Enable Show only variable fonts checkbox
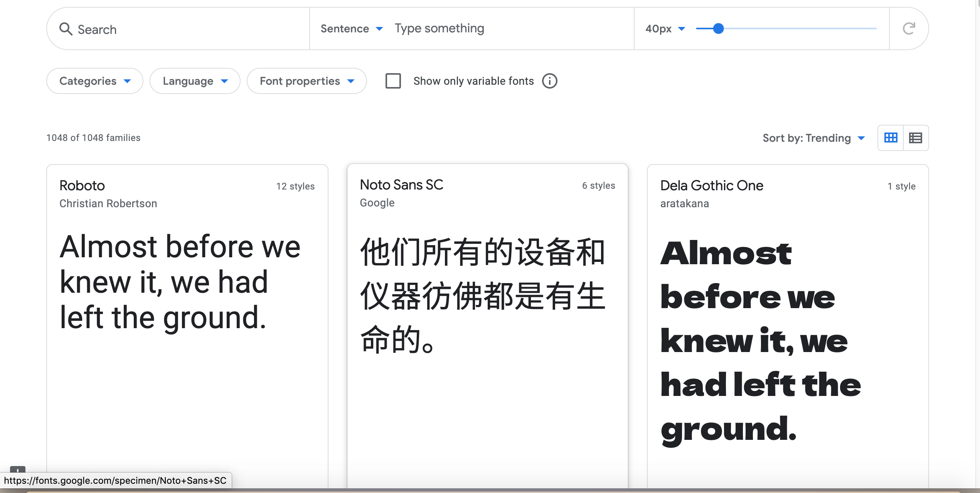This screenshot has height=493, width=980. [393, 81]
